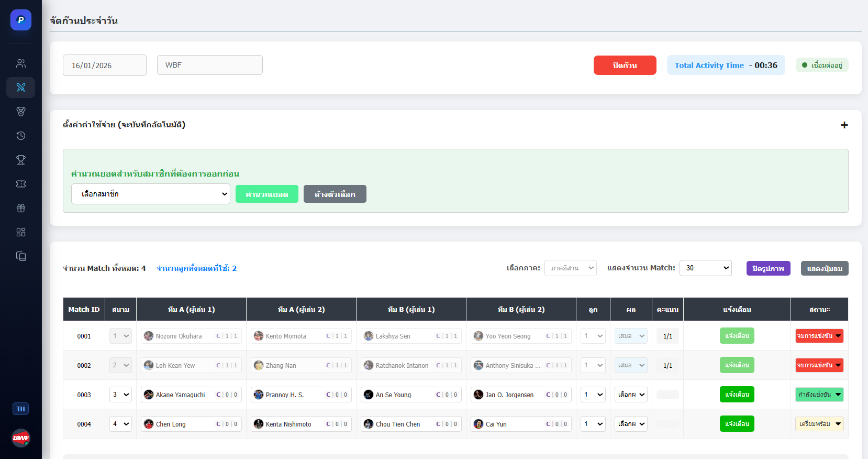Image resolution: width=868 pixels, height=459 pixels.
Task: Click the red ปิดก๊วน button
Action: pyautogui.click(x=625, y=65)
